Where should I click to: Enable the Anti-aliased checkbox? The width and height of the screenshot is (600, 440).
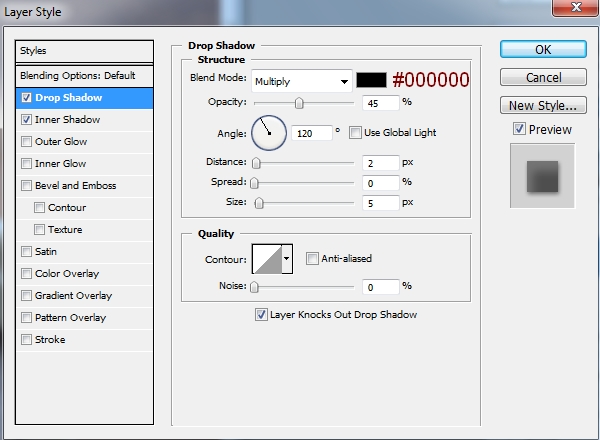[313, 258]
